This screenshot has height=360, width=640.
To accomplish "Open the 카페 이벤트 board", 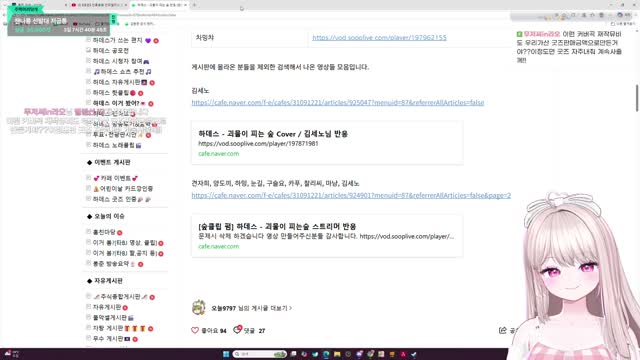I will (116, 178).
